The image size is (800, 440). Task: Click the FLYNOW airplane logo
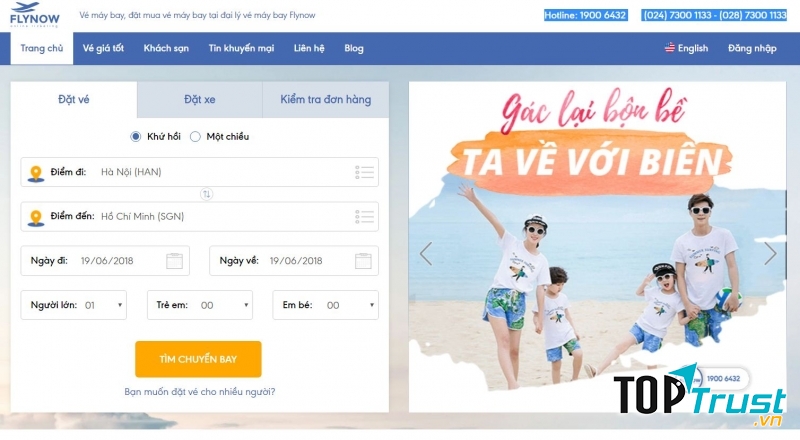click(35, 15)
